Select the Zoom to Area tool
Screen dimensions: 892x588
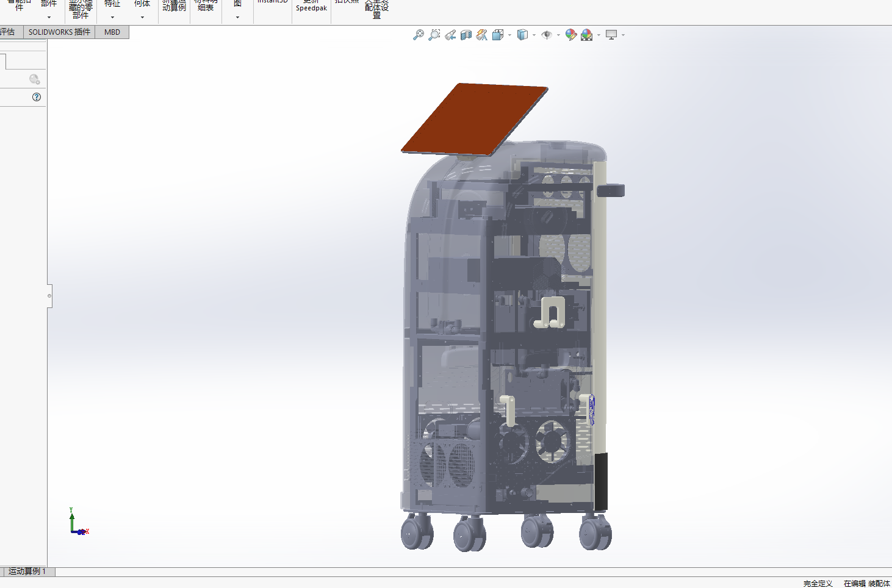(x=434, y=35)
